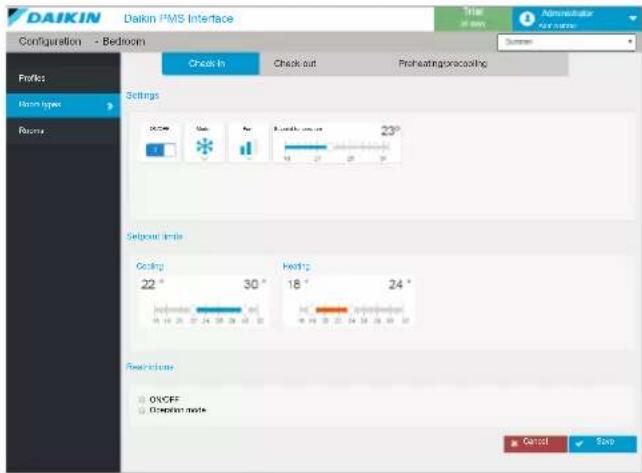The height and width of the screenshot is (473, 642).
Task: Open Rooms in the sidebar
Action: coord(63,131)
